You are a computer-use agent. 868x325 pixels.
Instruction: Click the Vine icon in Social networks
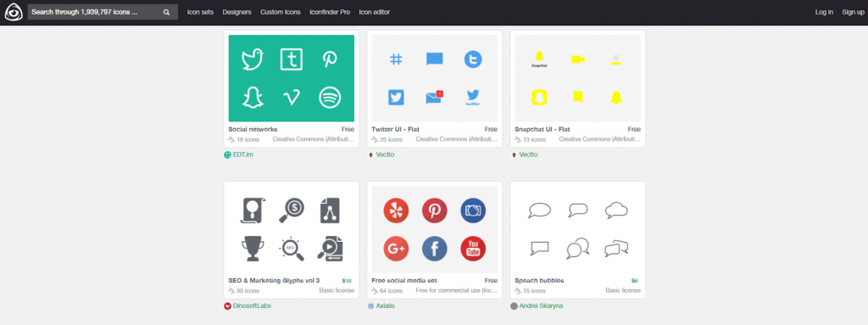[x=292, y=98]
